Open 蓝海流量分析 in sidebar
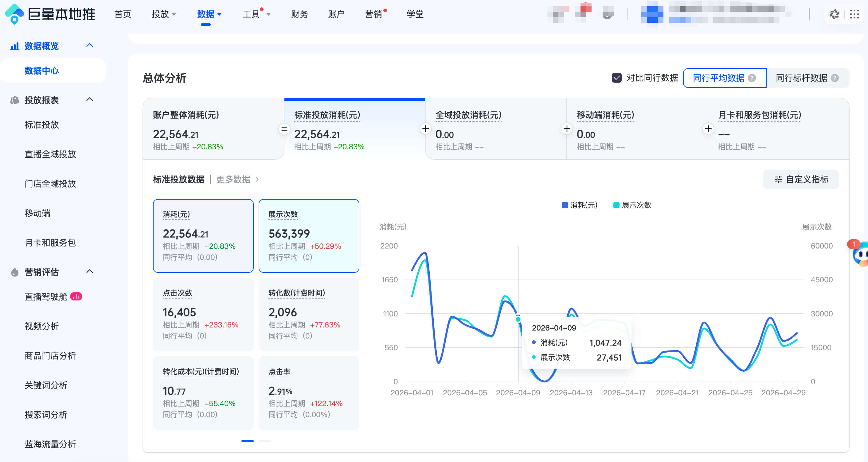This screenshot has width=868, height=462. coord(50,444)
